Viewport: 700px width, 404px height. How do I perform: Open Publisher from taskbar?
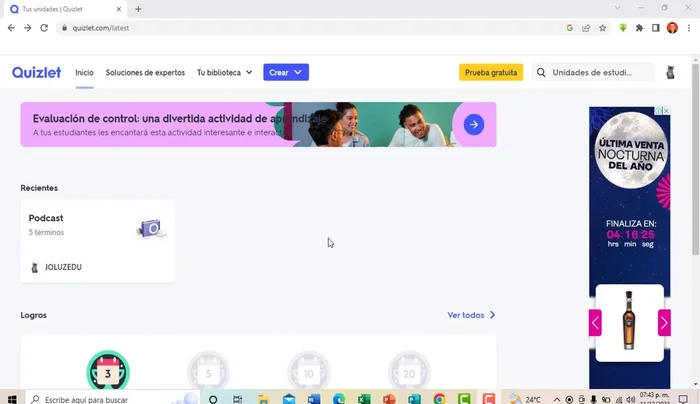pyautogui.click(x=414, y=399)
